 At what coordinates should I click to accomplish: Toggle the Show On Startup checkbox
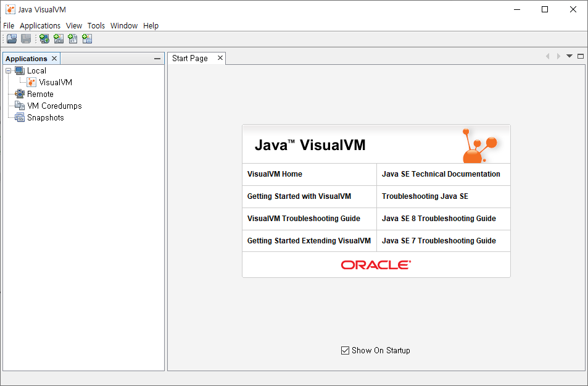point(345,350)
